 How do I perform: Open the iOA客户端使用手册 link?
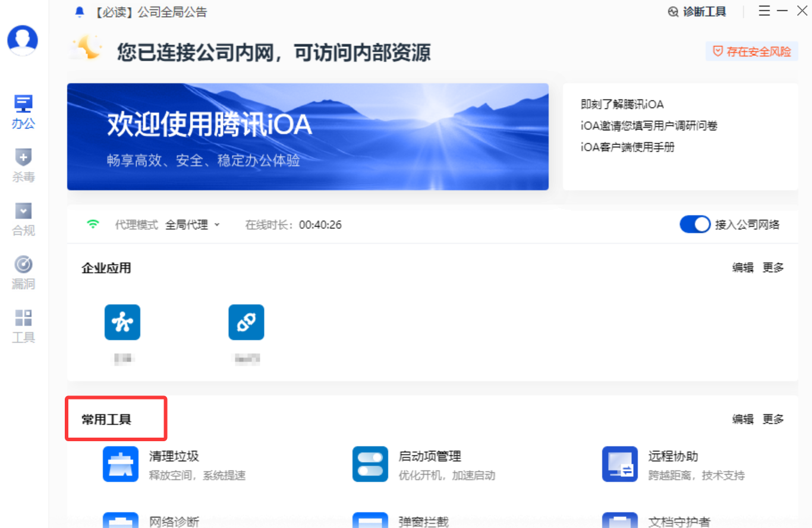[x=628, y=147]
